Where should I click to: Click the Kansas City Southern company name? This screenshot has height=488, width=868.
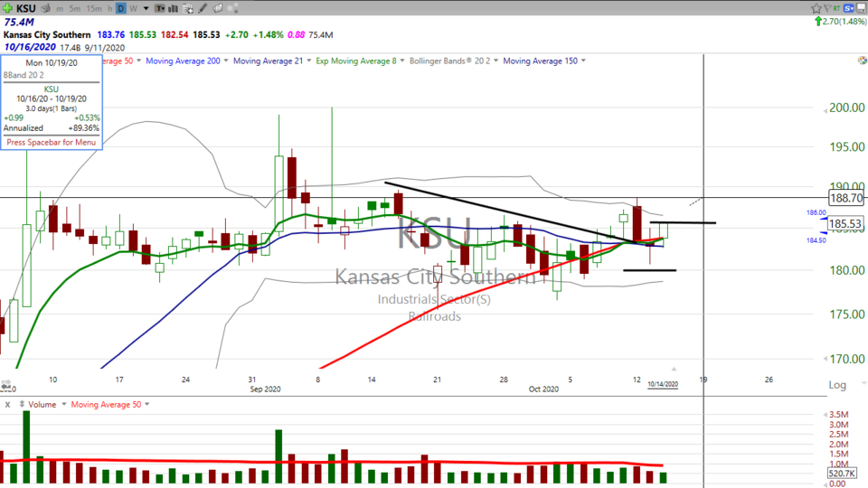coord(47,35)
